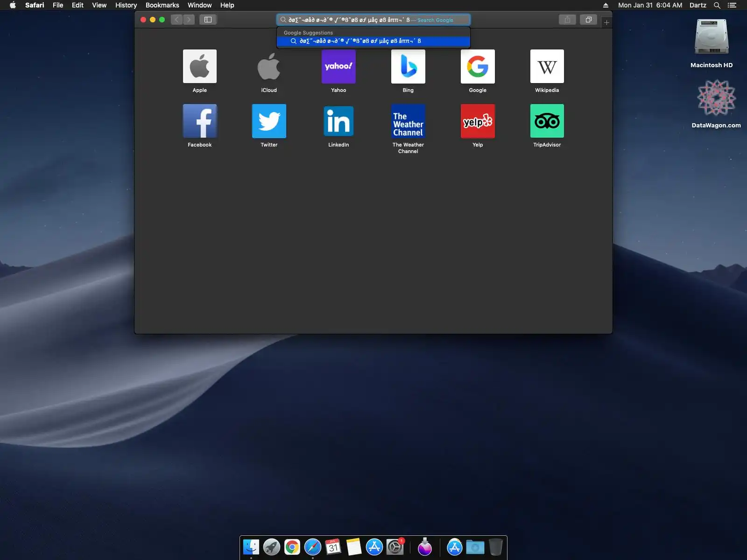Open the Downloads folder in the Dock

[475, 546]
